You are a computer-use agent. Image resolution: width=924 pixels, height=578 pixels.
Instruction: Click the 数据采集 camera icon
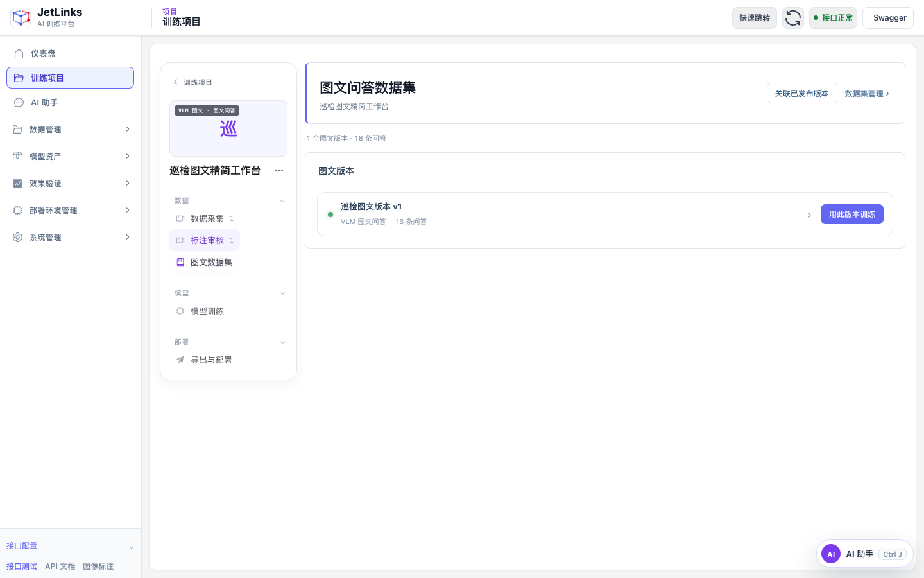coord(180,219)
